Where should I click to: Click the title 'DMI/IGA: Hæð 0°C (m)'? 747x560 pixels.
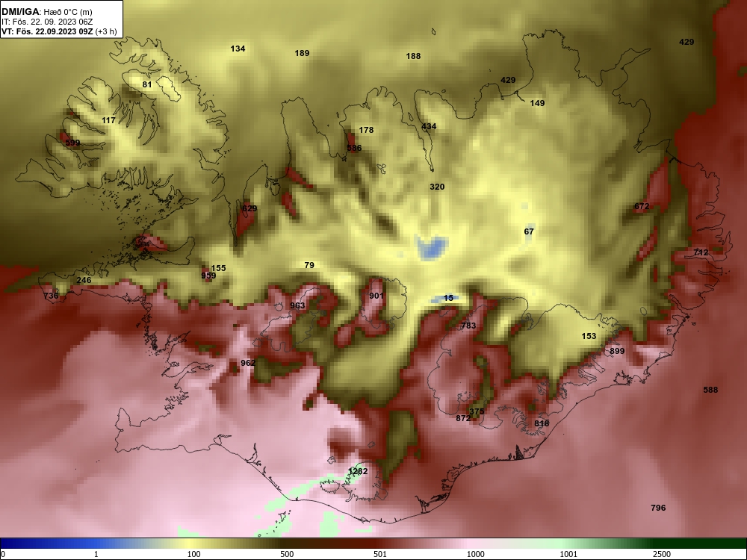[x=46, y=12]
